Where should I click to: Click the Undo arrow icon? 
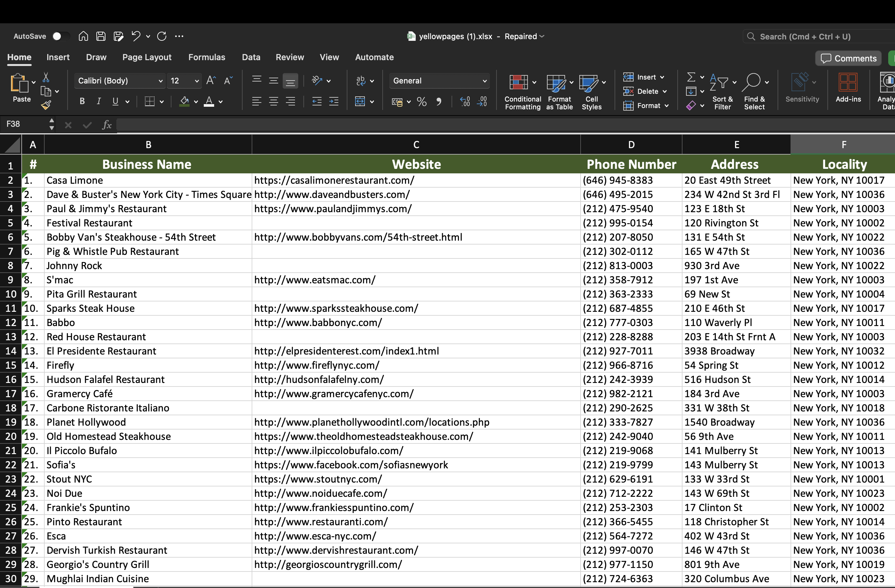pos(136,37)
